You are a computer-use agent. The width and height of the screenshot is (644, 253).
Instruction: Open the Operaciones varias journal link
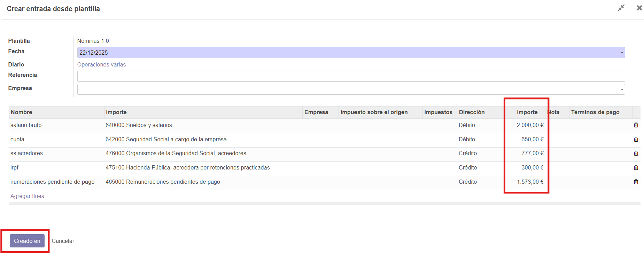tap(101, 65)
